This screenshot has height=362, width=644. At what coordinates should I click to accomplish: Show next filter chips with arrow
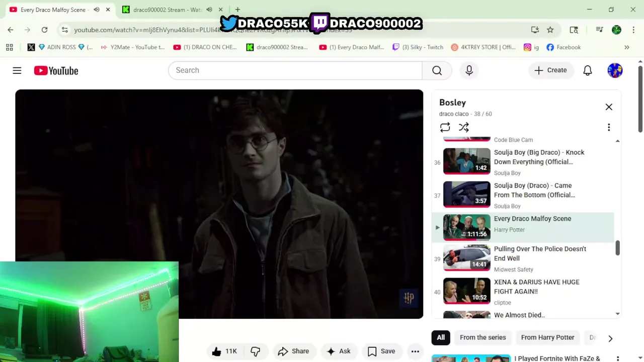click(610, 338)
